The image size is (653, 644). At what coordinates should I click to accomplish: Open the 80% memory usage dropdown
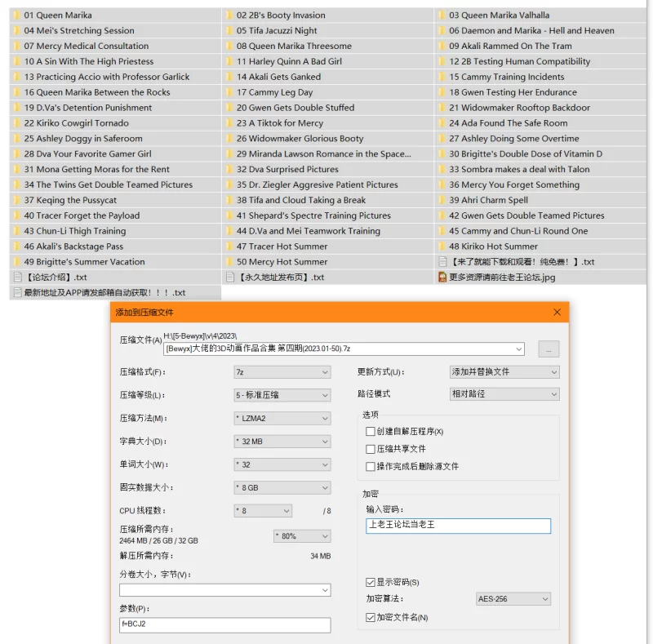click(x=302, y=536)
